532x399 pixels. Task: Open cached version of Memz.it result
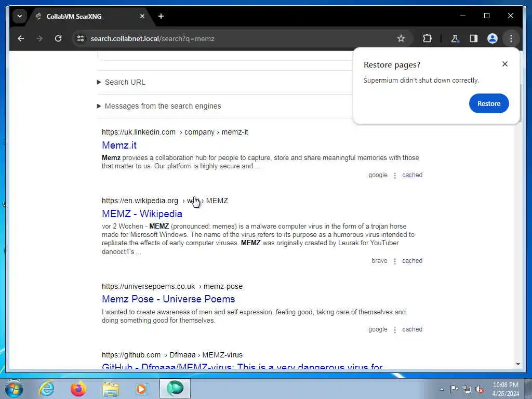click(x=412, y=175)
